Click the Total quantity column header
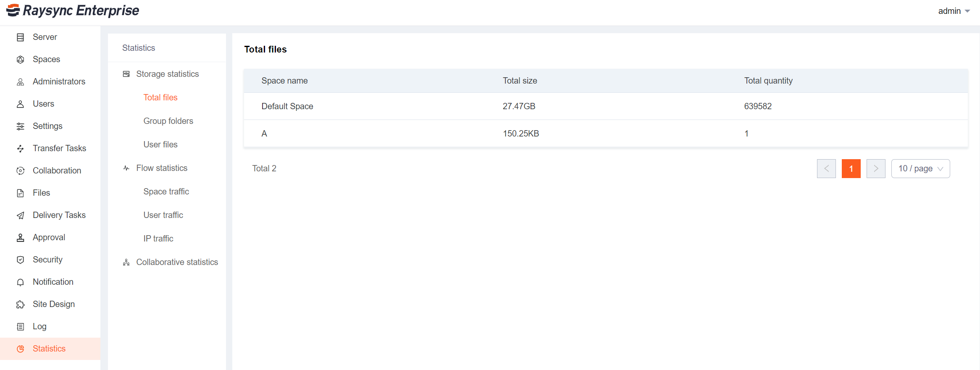Viewport: 980px width, 370px height. pos(768,81)
